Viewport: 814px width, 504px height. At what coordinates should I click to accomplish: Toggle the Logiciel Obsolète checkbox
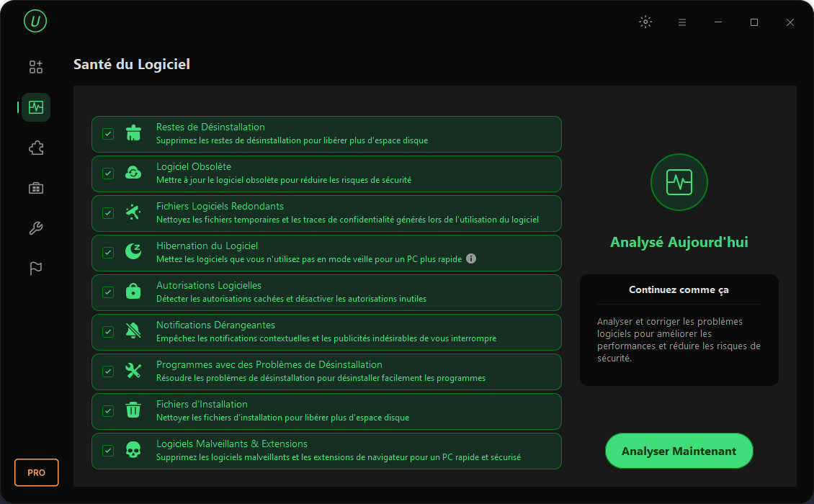point(108,174)
